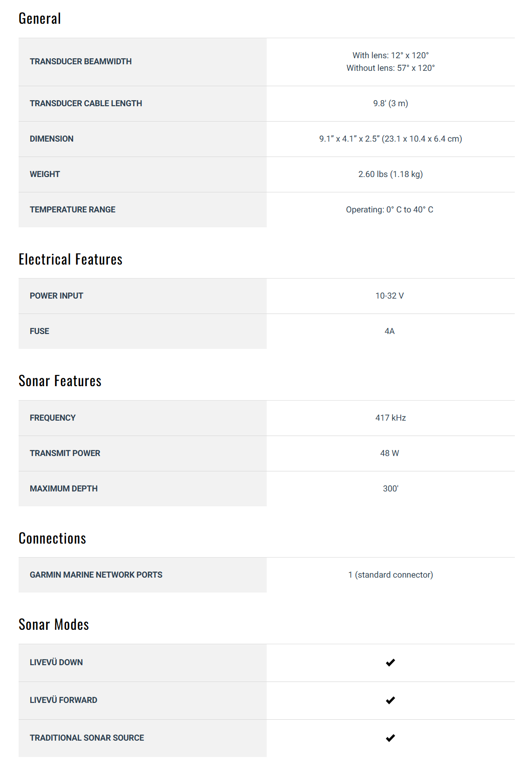
Task: Select the Sonar Features heading
Action: pyautogui.click(x=60, y=381)
